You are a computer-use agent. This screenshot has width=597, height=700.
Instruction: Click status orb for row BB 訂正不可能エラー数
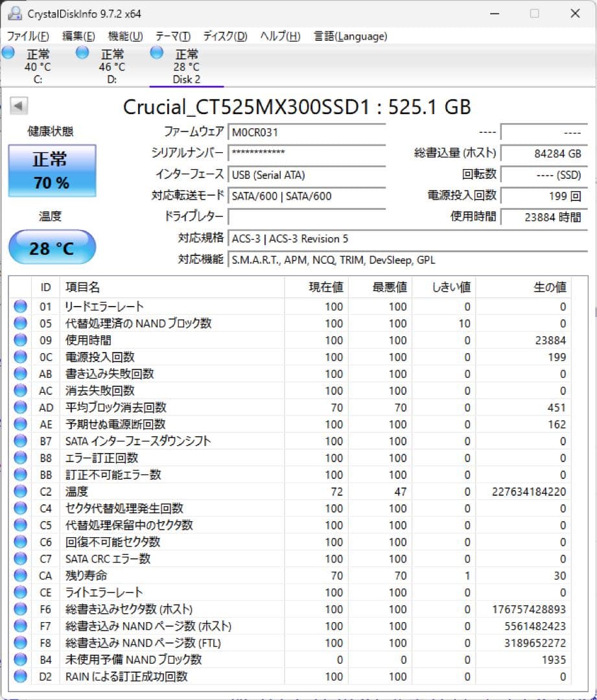click(x=20, y=474)
